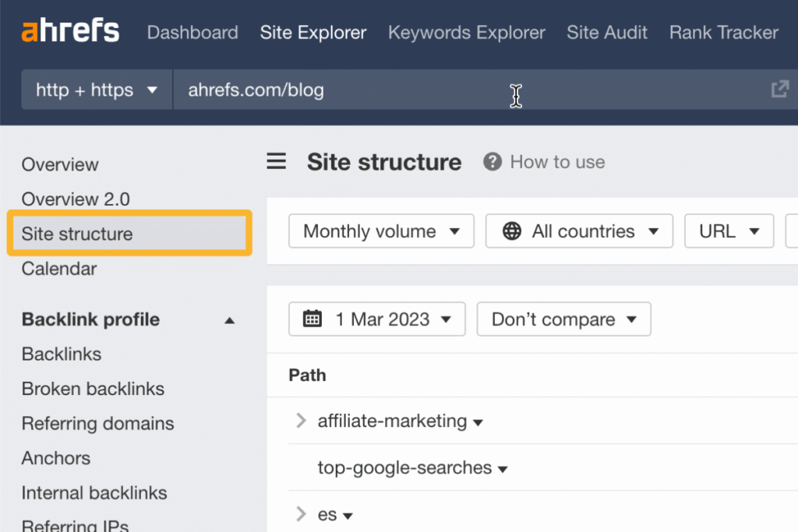The image size is (798, 532).
Task: Open Calendar in the sidebar
Action: (x=59, y=268)
